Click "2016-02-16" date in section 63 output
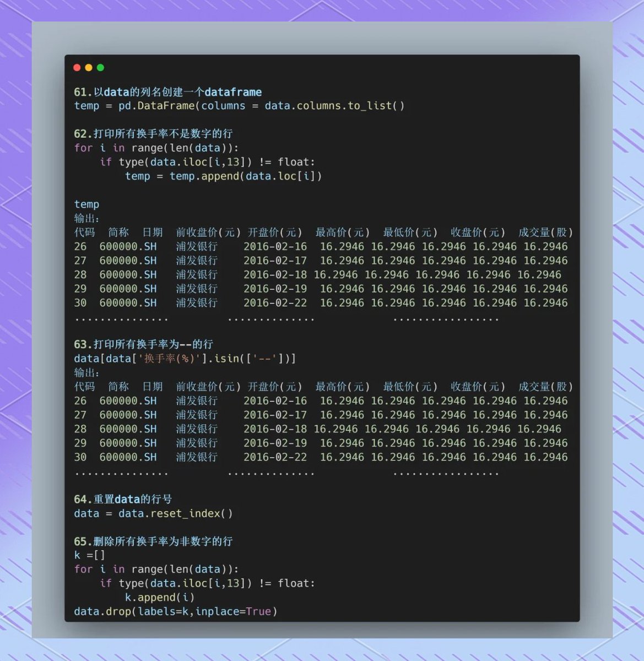The width and height of the screenshot is (644, 661). [x=275, y=400]
